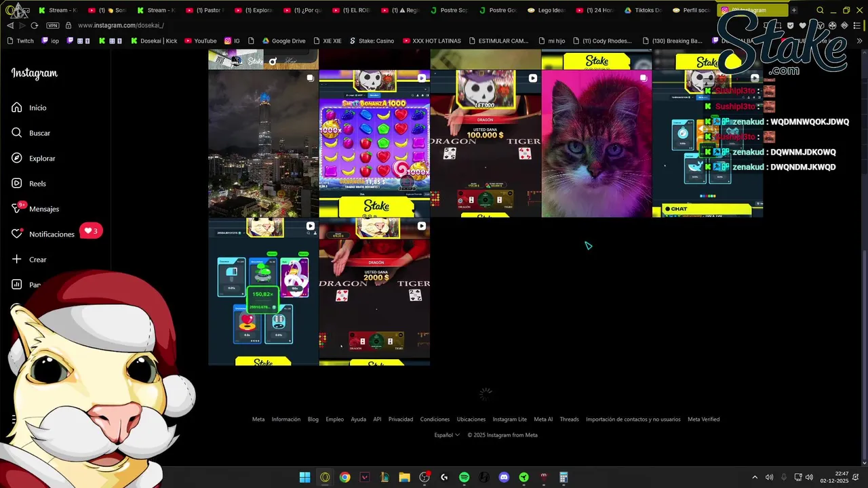Image resolution: width=868 pixels, height=488 pixels.
Task: Click the Privacidad footer link
Action: point(401,420)
